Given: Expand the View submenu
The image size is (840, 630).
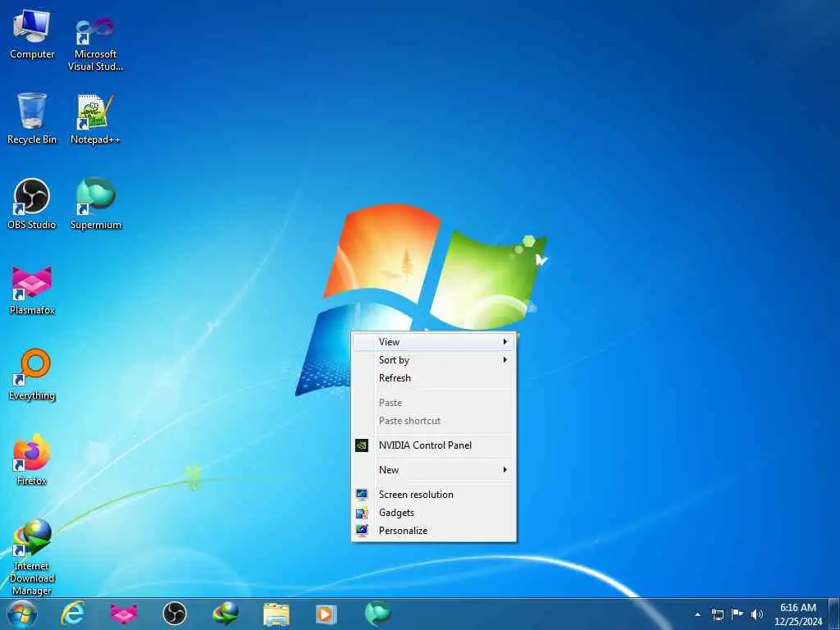Looking at the screenshot, I should tap(433, 342).
